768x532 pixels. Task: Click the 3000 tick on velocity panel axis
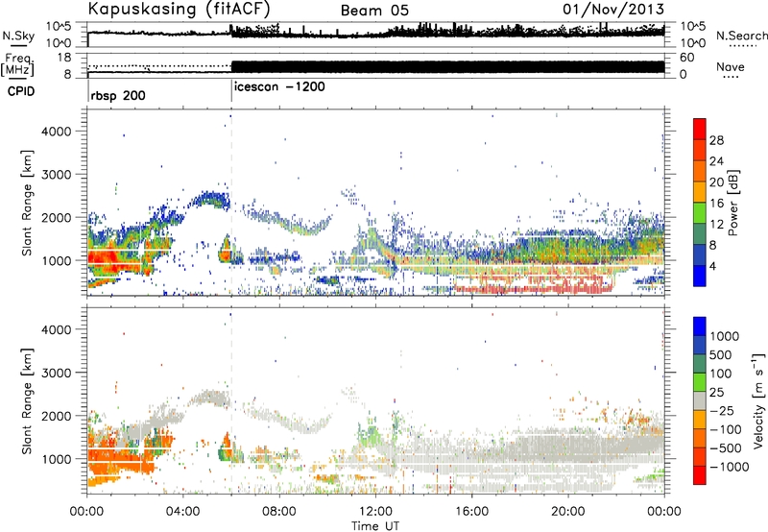click(57, 373)
